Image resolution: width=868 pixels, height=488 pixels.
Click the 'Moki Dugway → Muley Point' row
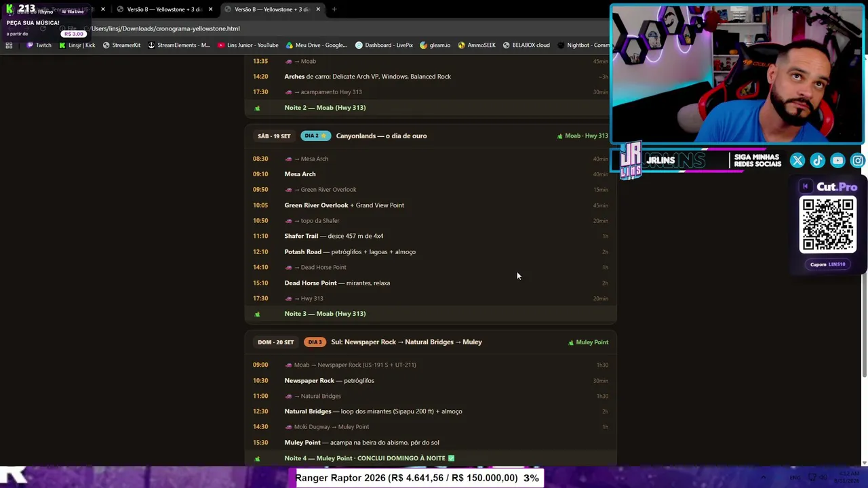pos(431,427)
